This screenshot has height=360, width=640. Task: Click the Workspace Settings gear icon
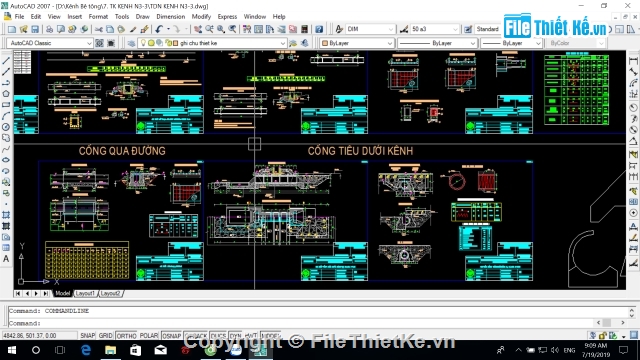99,43
